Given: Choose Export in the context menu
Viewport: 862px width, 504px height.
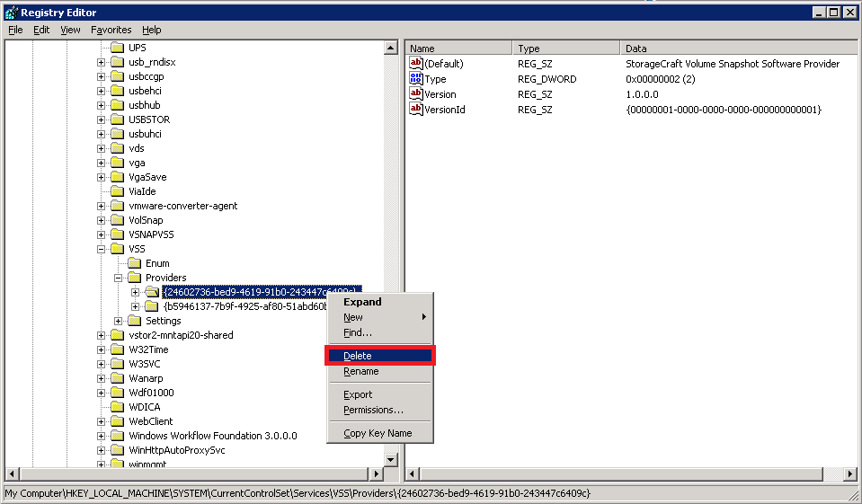Looking at the screenshot, I should click(380, 394).
